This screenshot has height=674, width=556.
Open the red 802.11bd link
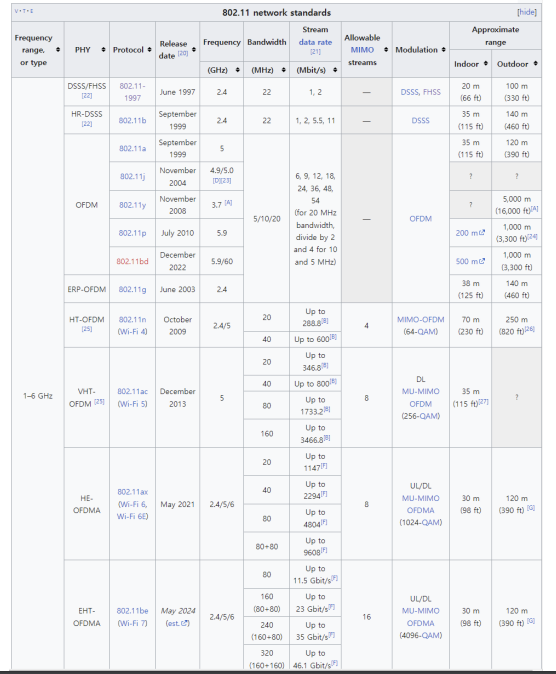coord(132,261)
